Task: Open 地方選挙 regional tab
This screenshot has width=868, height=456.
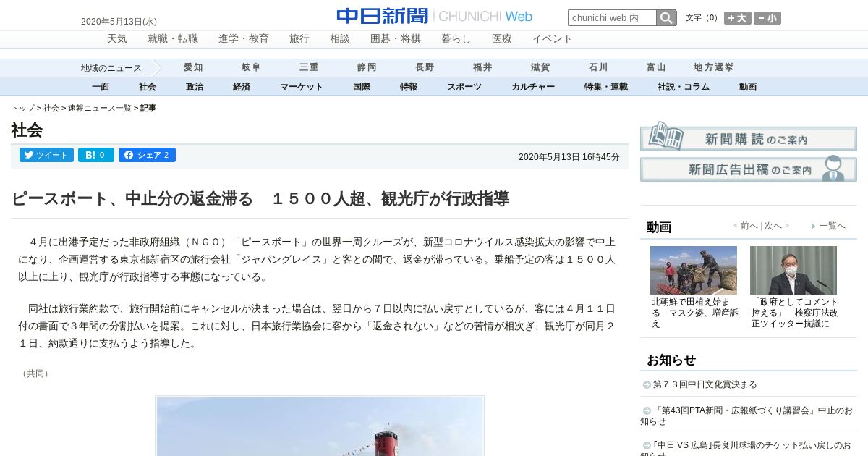Action: coord(714,67)
